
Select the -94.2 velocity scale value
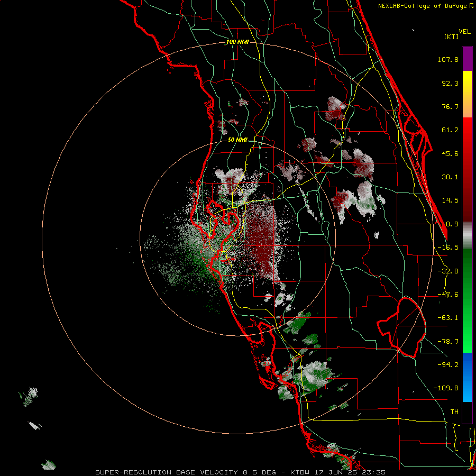point(448,364)
